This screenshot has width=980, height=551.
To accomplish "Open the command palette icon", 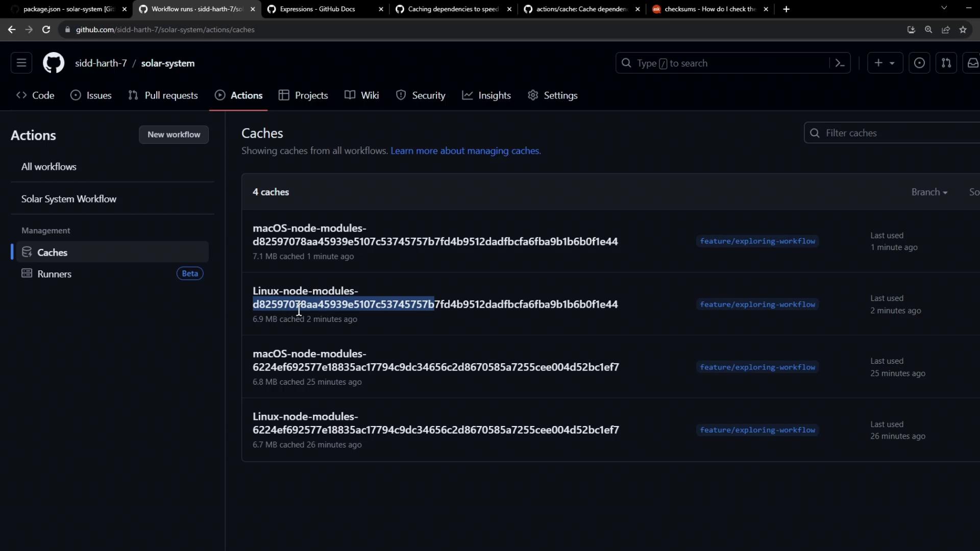I will click(x=840, y=63).
